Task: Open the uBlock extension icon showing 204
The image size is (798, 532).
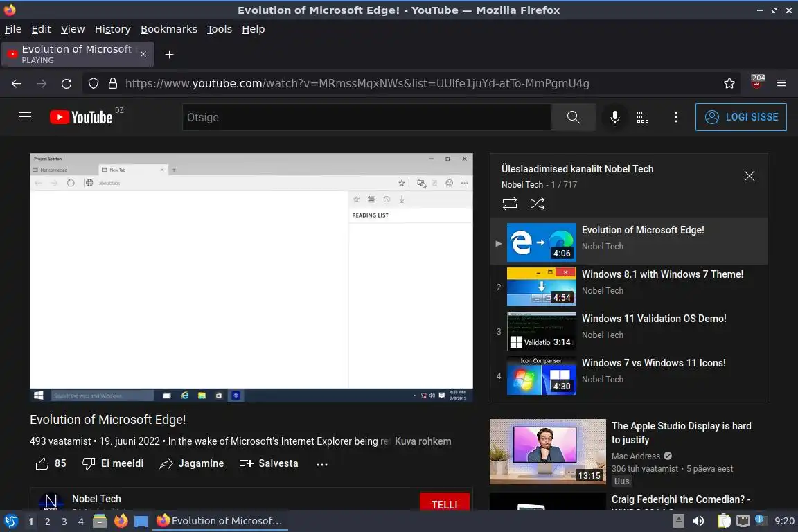Action: click(x=756, y=82)
